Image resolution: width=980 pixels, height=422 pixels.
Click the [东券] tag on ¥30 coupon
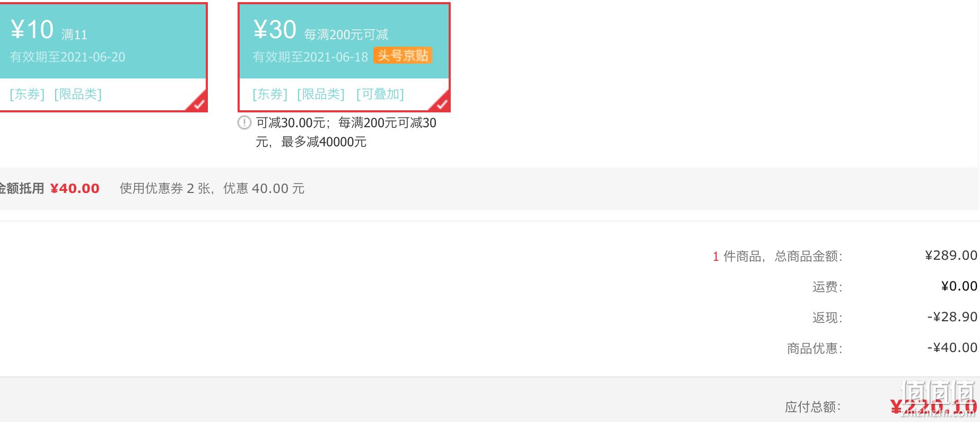(270, 94)
